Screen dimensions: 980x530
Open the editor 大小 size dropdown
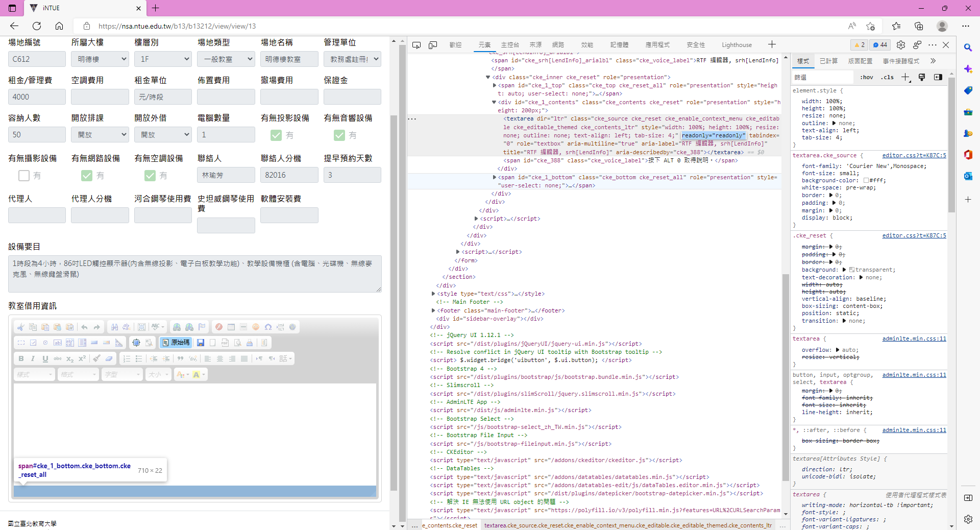159,374
